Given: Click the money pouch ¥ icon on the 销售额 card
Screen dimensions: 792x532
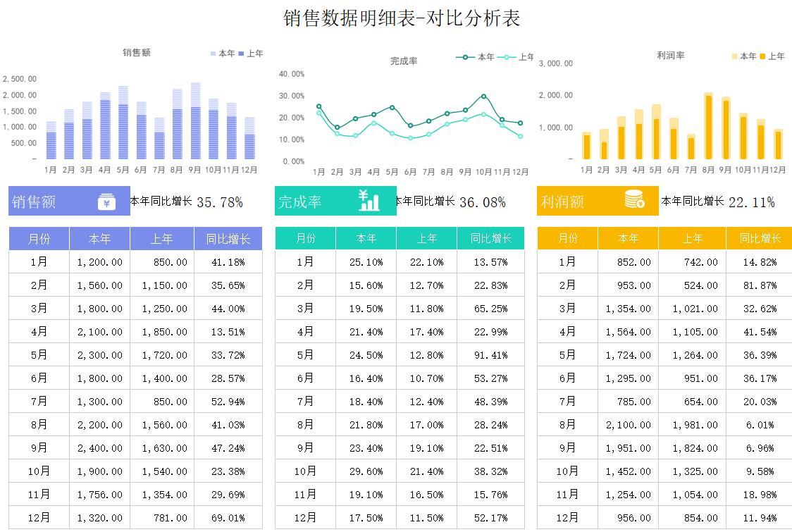Looking at the screenshot, I should pyautogui.click(x=106, y=201).
